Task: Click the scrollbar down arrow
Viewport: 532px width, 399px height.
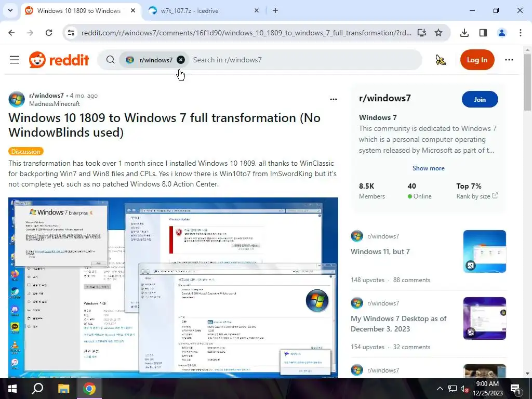Action: pos(527,374)
